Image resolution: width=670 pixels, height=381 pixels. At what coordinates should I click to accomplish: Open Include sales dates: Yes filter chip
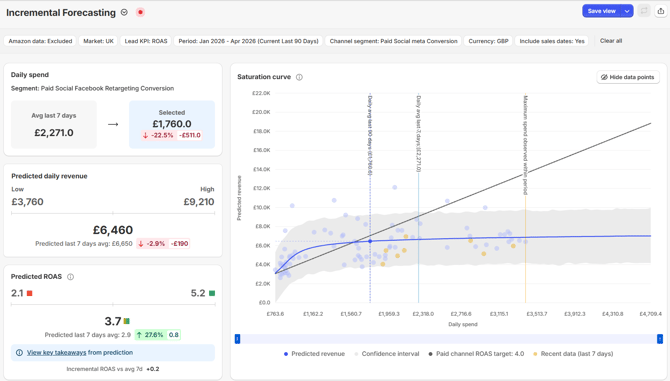[552, 41]
